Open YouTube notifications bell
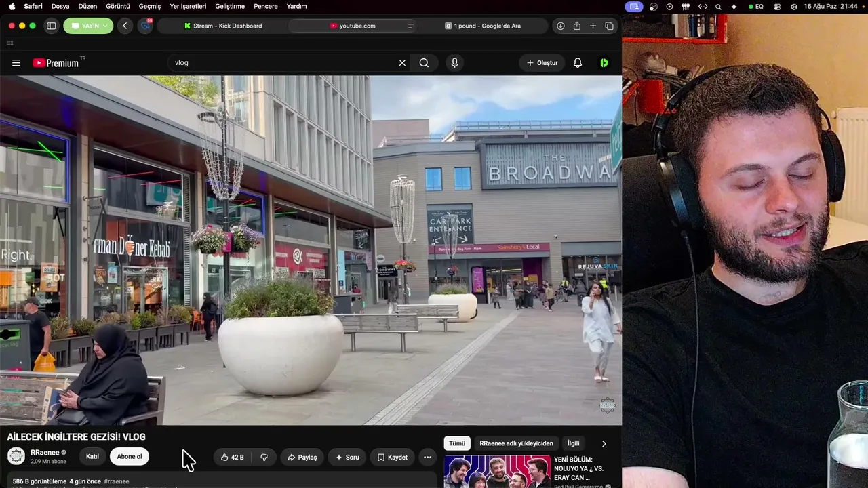Viewport: 868px width, 488px height. click(578, 63)
